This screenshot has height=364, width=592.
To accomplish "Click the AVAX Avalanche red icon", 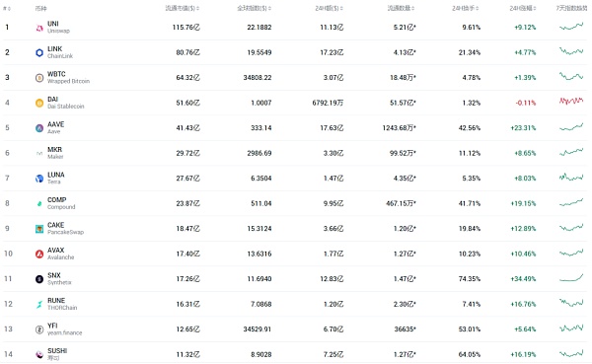I will click(x=39, y=255).
